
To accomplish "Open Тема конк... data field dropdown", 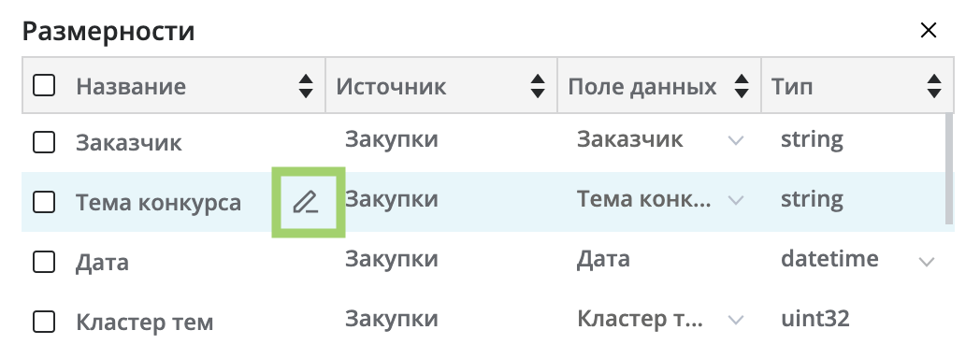I will coord(736,200).
